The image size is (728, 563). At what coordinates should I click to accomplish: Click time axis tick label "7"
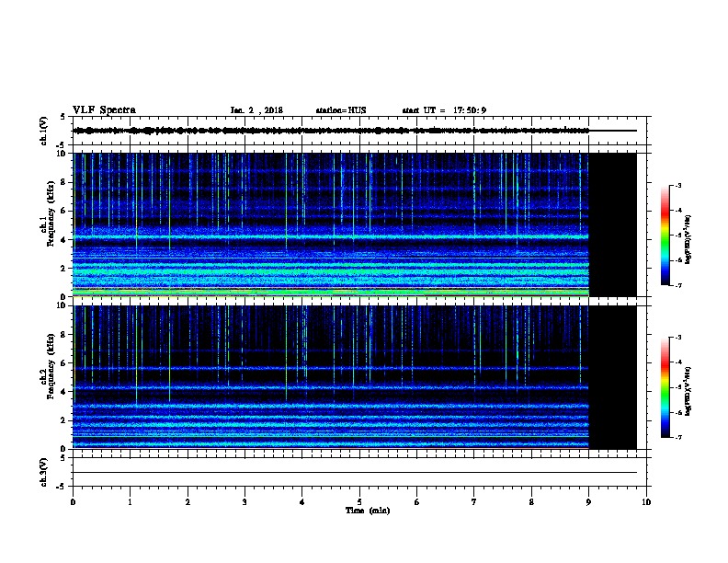click(474, 501)
